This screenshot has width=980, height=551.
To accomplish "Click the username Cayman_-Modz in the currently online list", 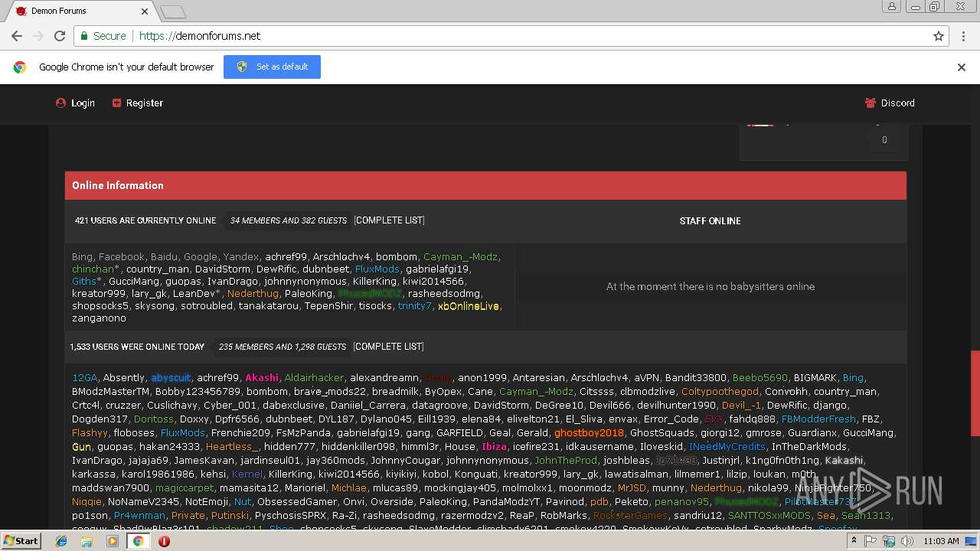I will [x=461, y=257].
